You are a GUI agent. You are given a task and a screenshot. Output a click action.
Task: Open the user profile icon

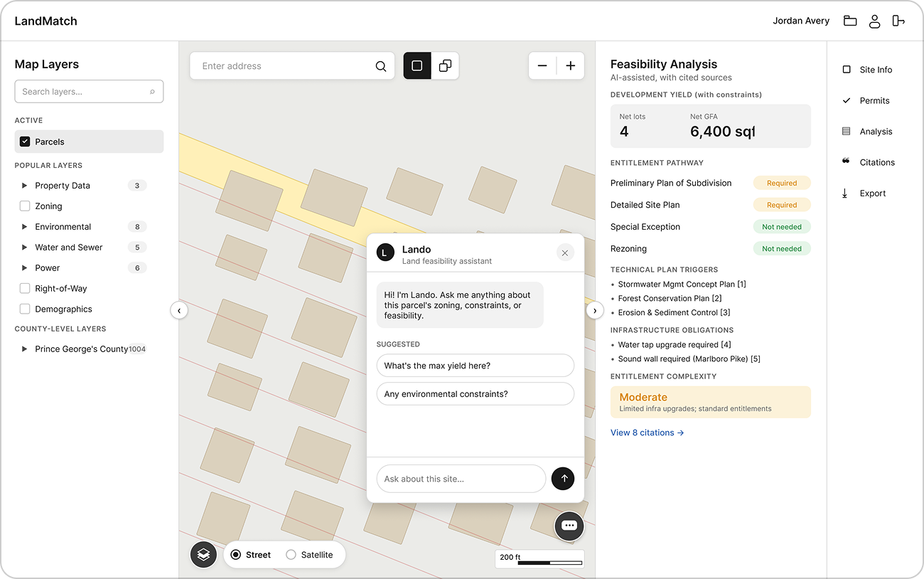click(x=874, y=21)
